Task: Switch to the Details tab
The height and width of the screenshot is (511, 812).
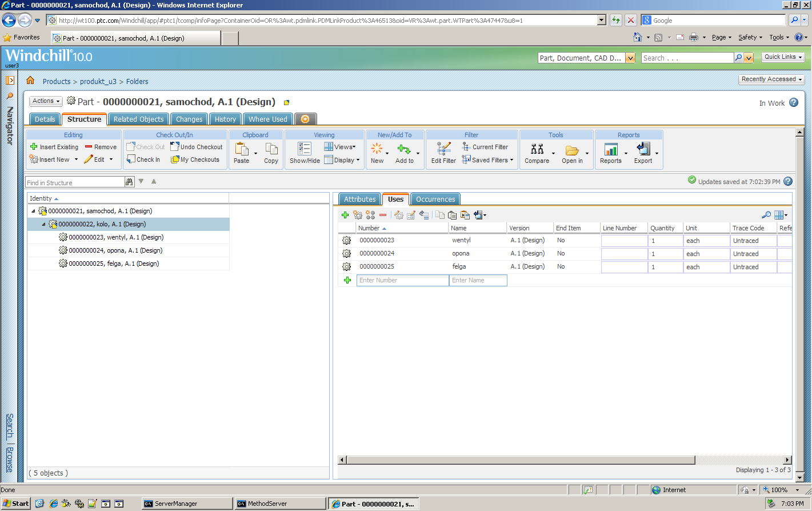Action: point(45,119)
